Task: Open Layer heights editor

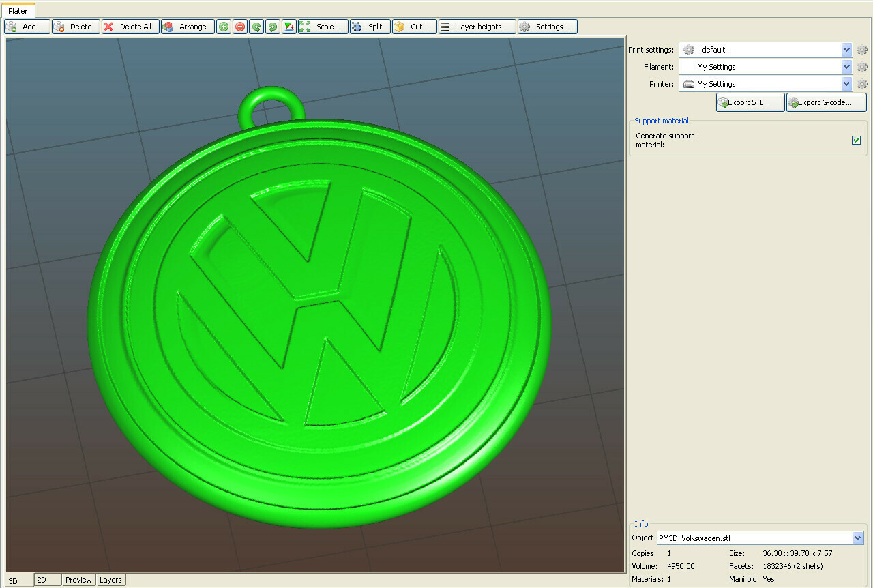Action: (x=477, y=27)
